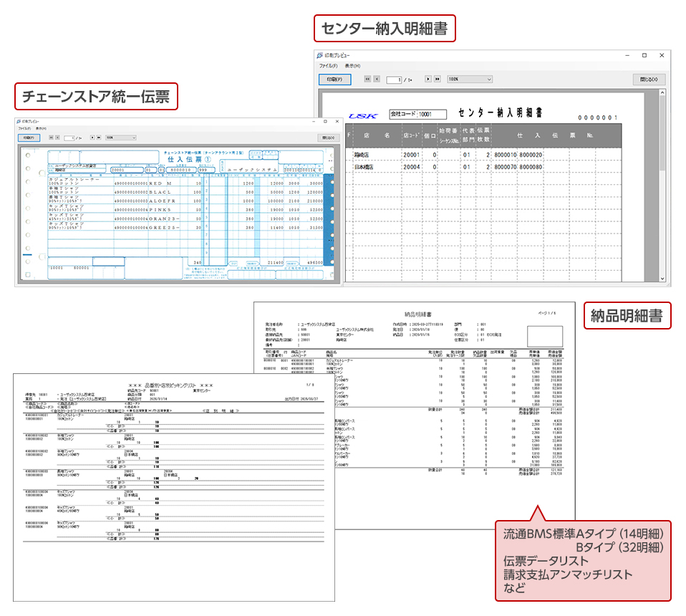The width and height of the screenshot is (686, 616).
Task: Go to next page in チェーンストア統一伝票 preview
Action: [92, 137]
